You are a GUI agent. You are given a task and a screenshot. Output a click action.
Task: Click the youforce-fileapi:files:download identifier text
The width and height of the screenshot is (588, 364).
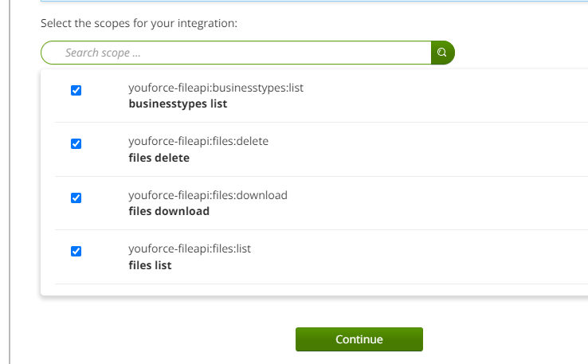click(x=207, y=195)
